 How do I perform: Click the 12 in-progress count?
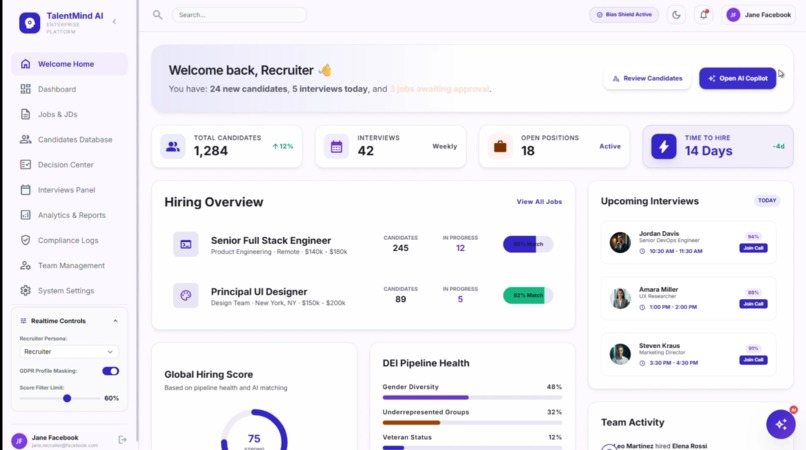point(460,248)
